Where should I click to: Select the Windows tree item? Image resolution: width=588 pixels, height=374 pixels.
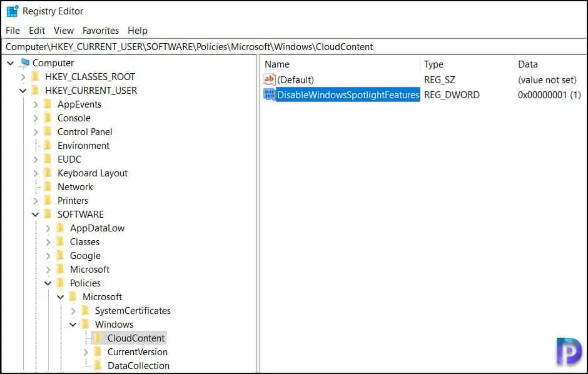(114, 324)
